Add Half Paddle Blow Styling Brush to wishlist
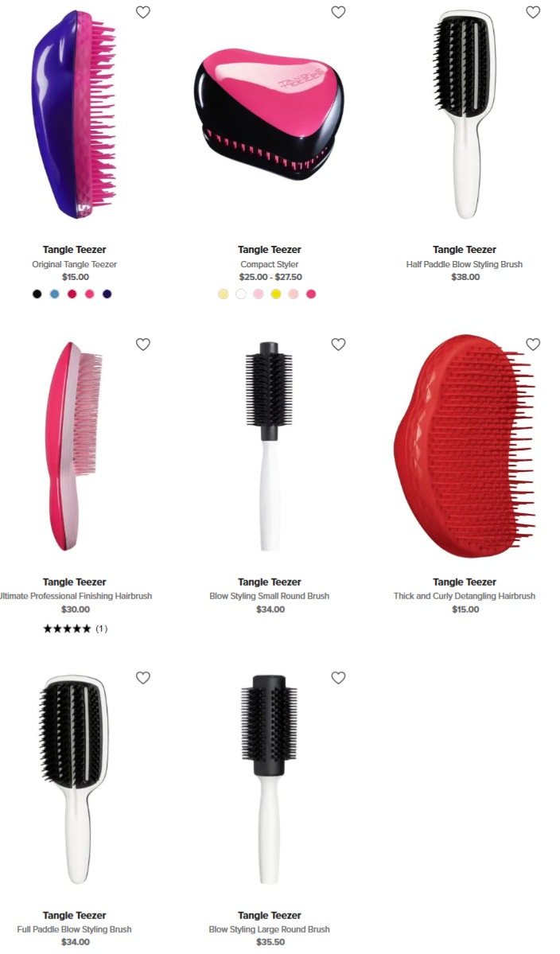The width and height of the screenshot is (560, 954). [533, 12]
